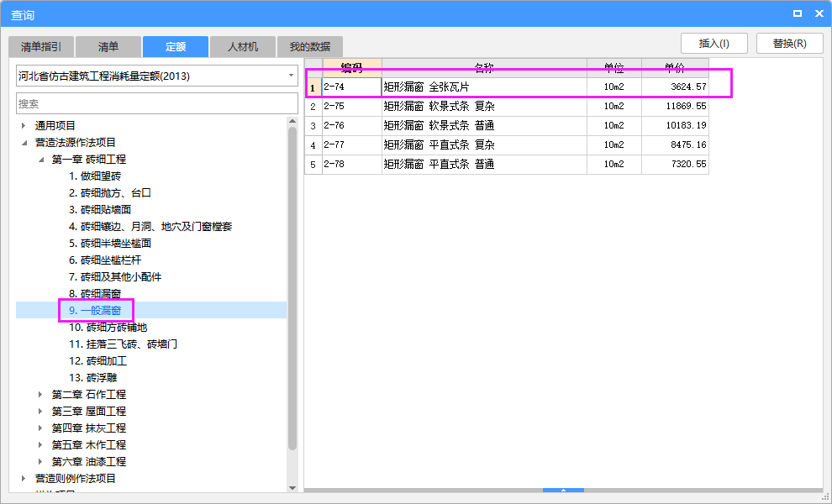The height and width of the screenshot is (504, 832).
Task: Click 矩形漏窗 全张瓦片 name cell
Action: pos(484,87)
